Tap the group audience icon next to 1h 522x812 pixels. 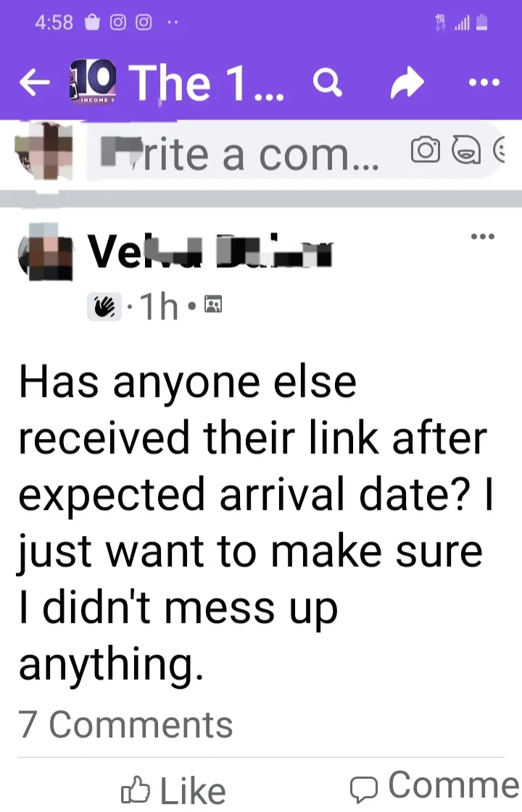pyautogui.click(x=213, y=304)
